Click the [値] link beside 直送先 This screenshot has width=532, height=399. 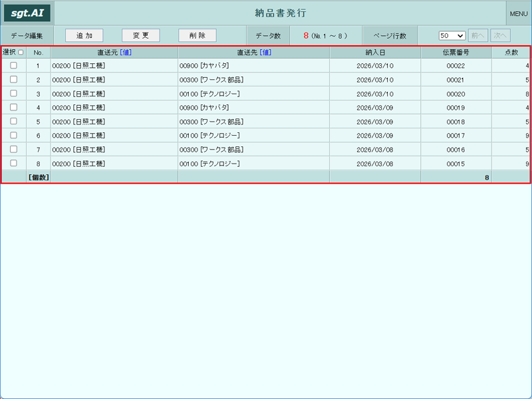[265, 53]
